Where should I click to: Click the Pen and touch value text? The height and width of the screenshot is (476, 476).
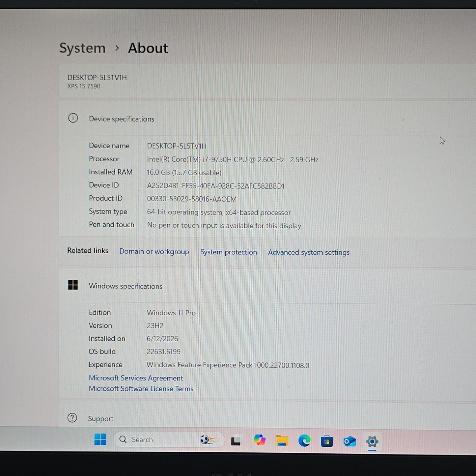[224, 226]
